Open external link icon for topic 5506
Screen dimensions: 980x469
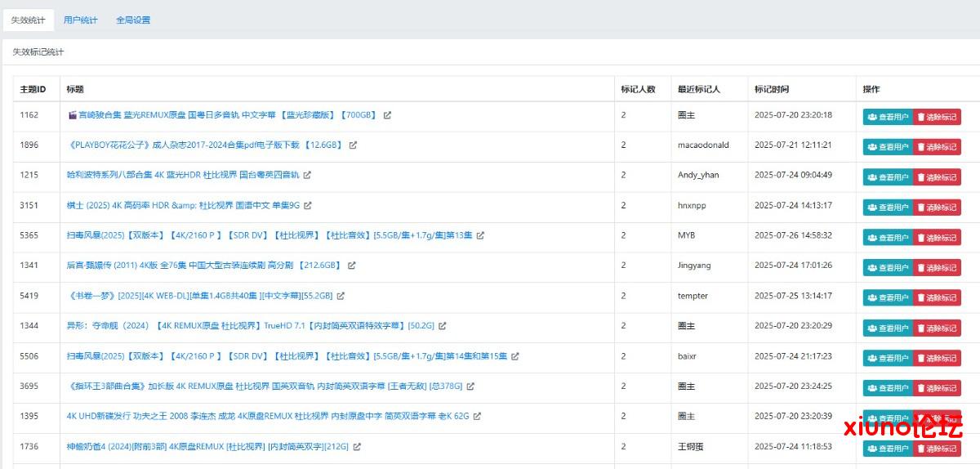[515, 356]
